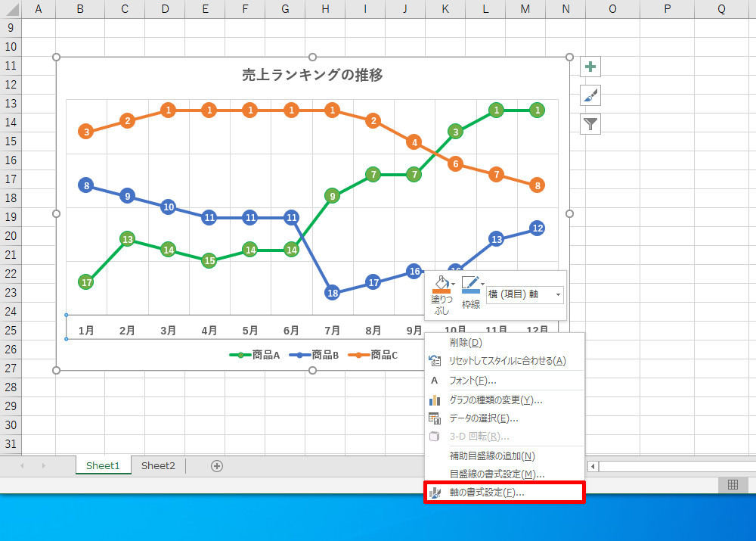Viewport: 756px width, 541px height.
Task: Select データの選択(E)... menu item
Action: pos(504,418)
